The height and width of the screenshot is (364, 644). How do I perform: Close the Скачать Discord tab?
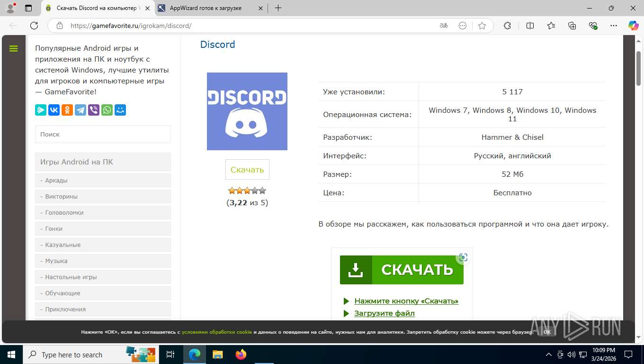[x=148, y=8]
